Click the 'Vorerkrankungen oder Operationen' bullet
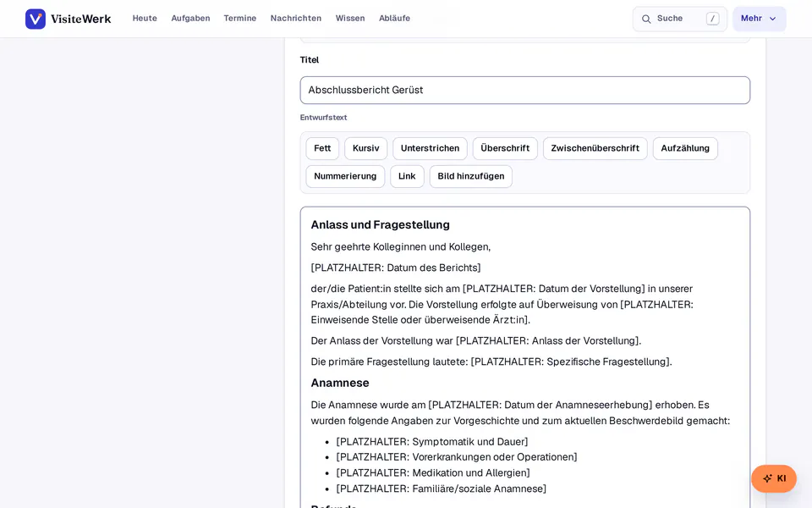The width and height of the screenshot is (812, 508). 456,456
